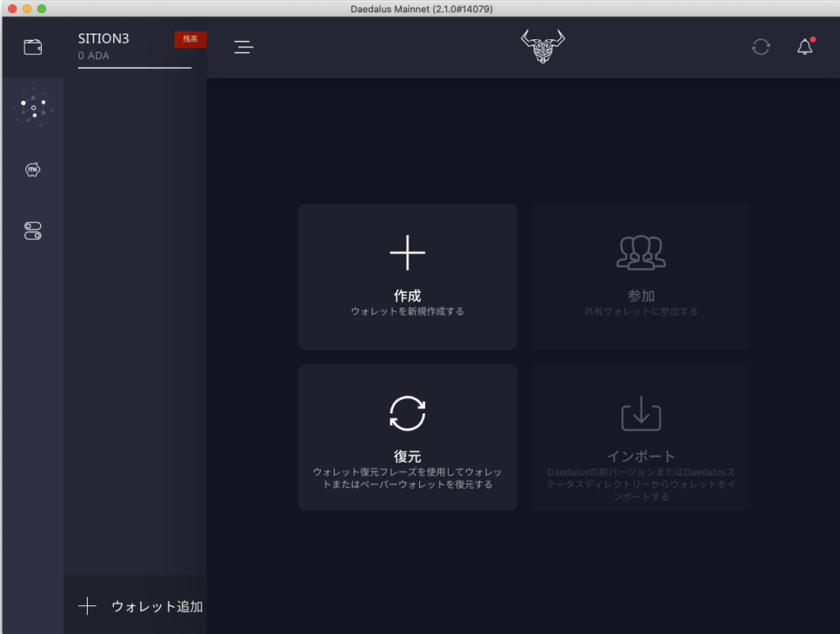840x634 pixels.
Task: Click the people icon on the 参加 card
Action: click(x=641, y=253)
